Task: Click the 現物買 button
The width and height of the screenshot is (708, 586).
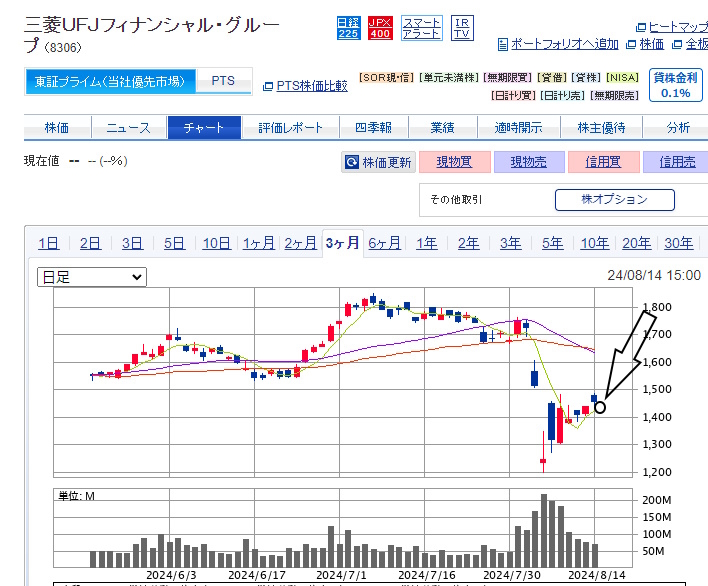Action: [455, 162]
